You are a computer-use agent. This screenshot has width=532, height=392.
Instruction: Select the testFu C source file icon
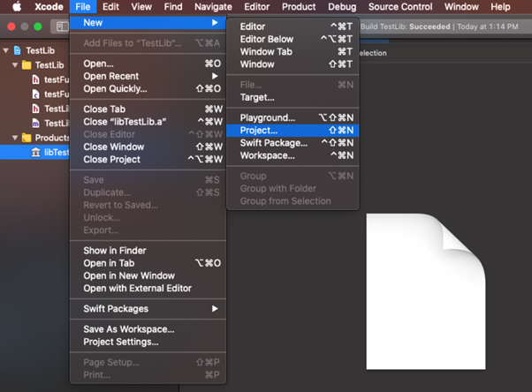[x=35, y=94]
